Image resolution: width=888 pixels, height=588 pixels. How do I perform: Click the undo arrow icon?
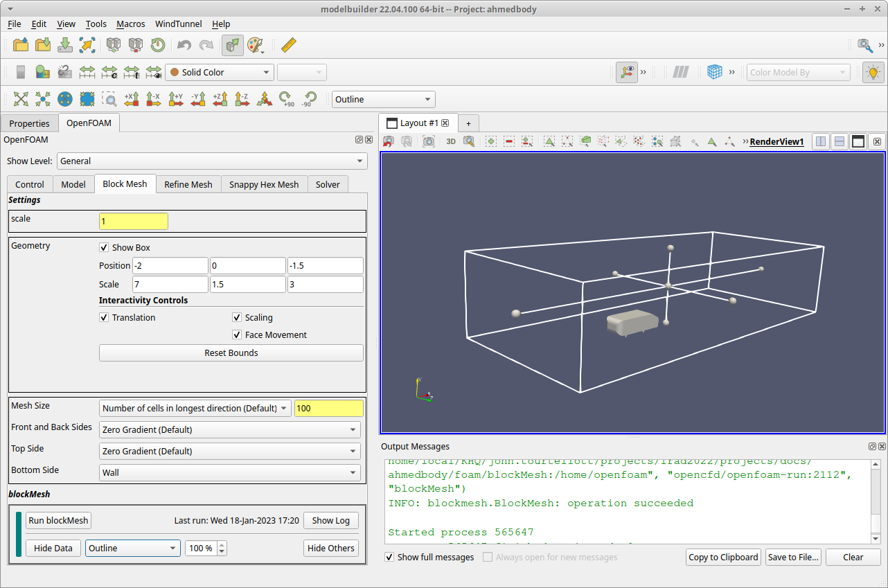tap(184, 45)
